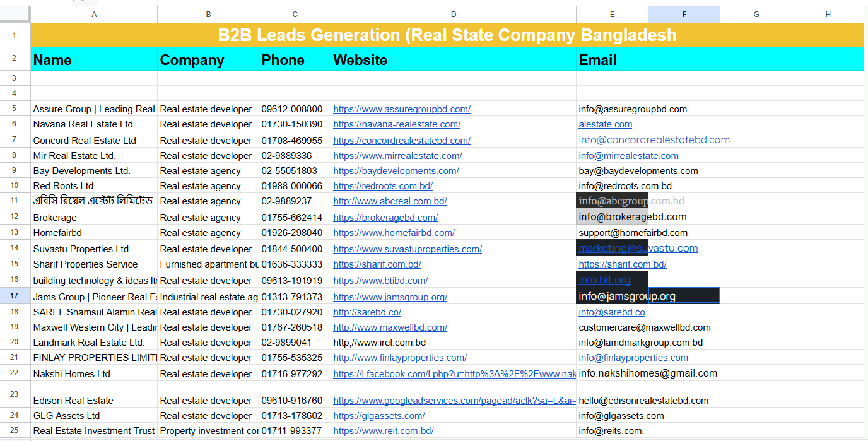Select row 17 header
The height and width of the screenshot is (441, 868).
tap(15, 296)
